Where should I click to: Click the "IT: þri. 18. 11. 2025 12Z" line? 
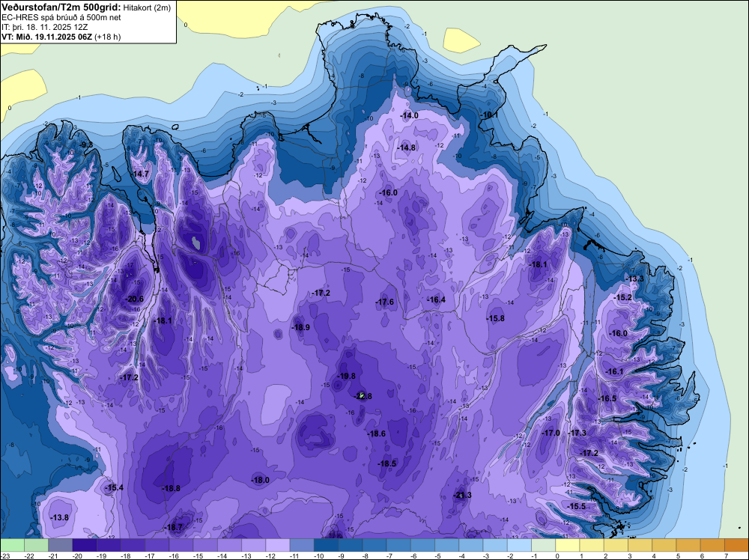coord(44,27)
